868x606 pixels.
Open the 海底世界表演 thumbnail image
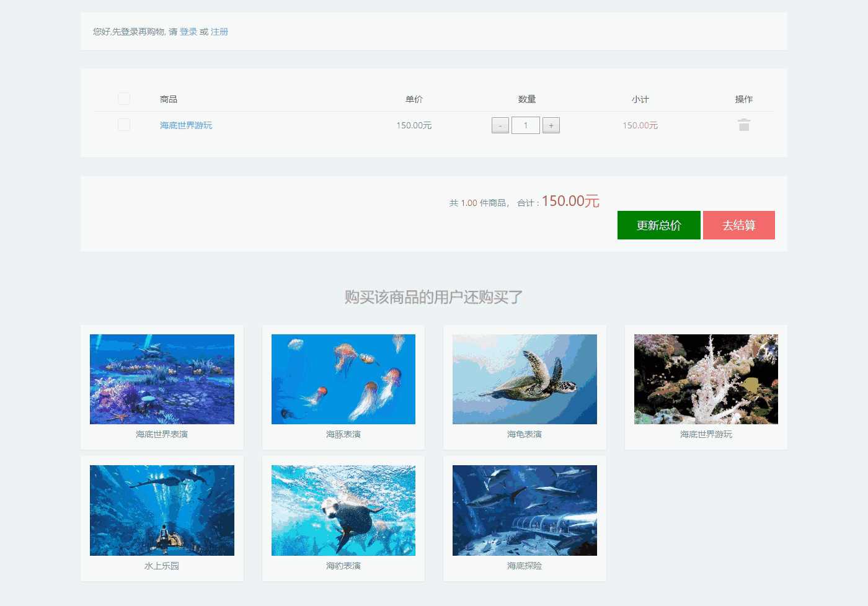(x=162, y=379)
